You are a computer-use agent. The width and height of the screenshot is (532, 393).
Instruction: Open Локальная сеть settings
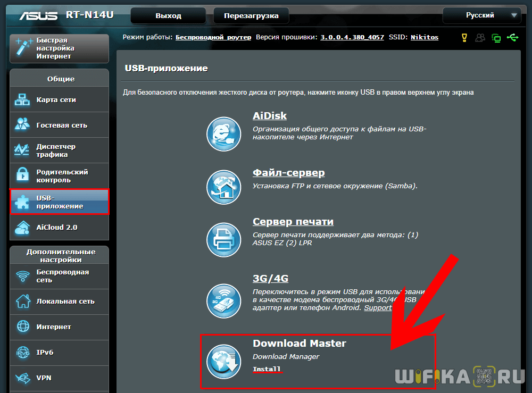[60, 302]
